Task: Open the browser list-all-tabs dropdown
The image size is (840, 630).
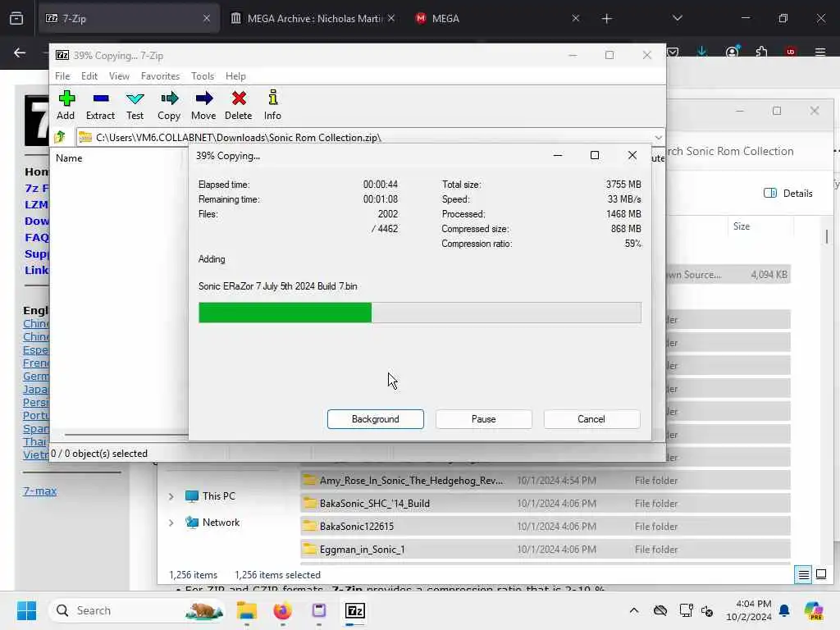Action: 677,18
